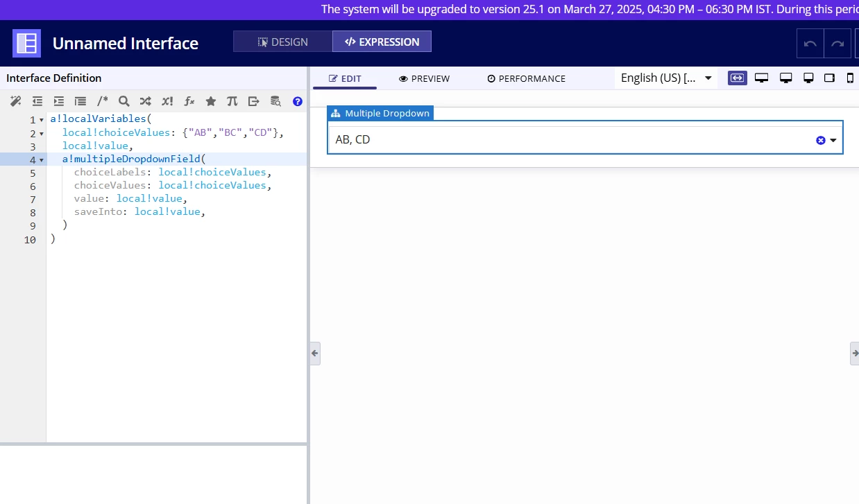Click the interface logo icon beside title
Image resolution: width=859 pixels, height=504 pixels.
[x=26, y=43]
